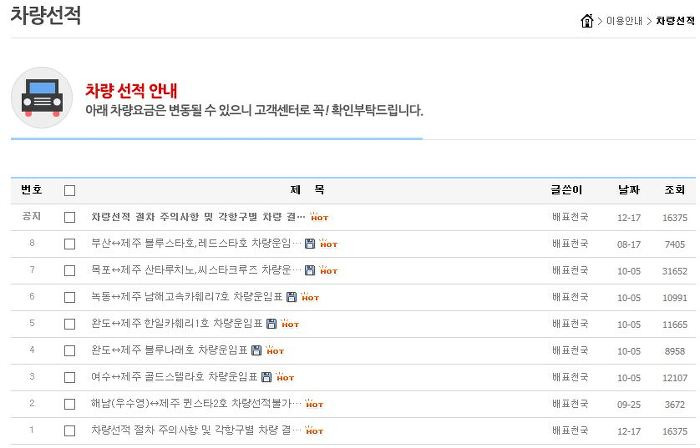Click HOT badge on 부산↔제주 row

(329, 244)
